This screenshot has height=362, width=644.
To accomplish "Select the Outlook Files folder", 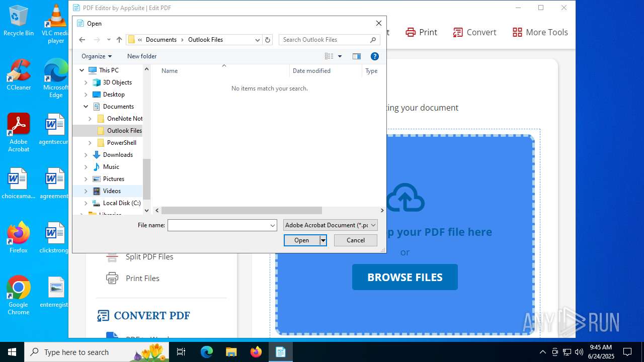I will pyautogui.click(x=124, y=131).
